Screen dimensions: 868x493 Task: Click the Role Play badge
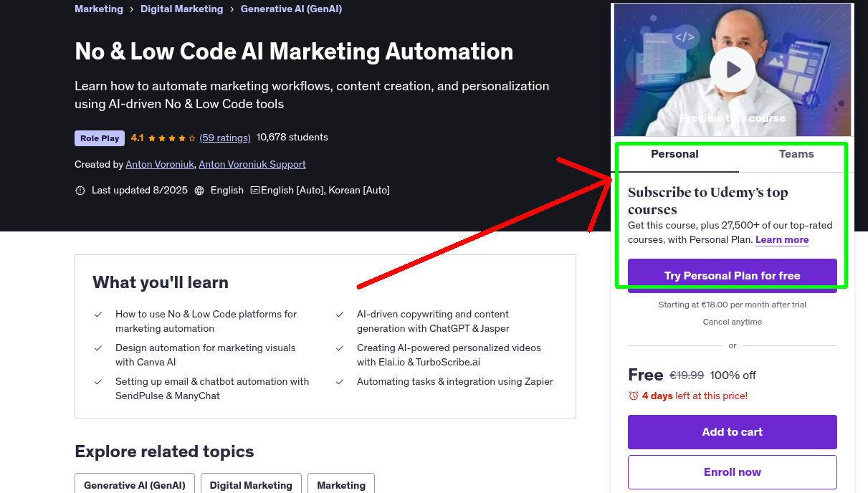(100, 138)
